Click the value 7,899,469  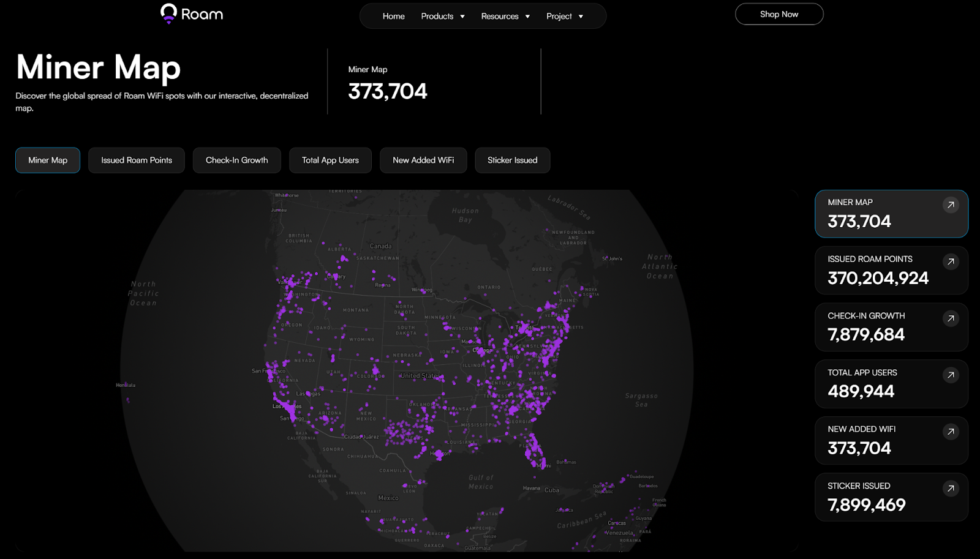(x=866, y=505)
